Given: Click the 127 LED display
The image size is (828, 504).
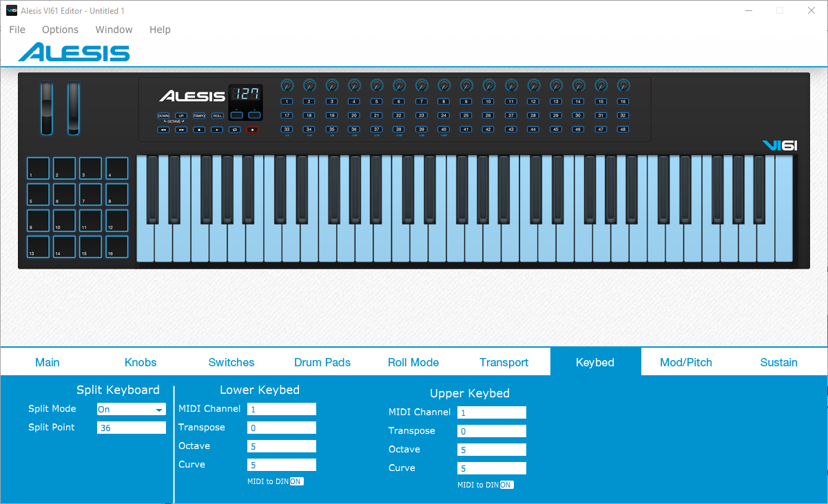Looking at the screenshot, I should click(245, 94).
